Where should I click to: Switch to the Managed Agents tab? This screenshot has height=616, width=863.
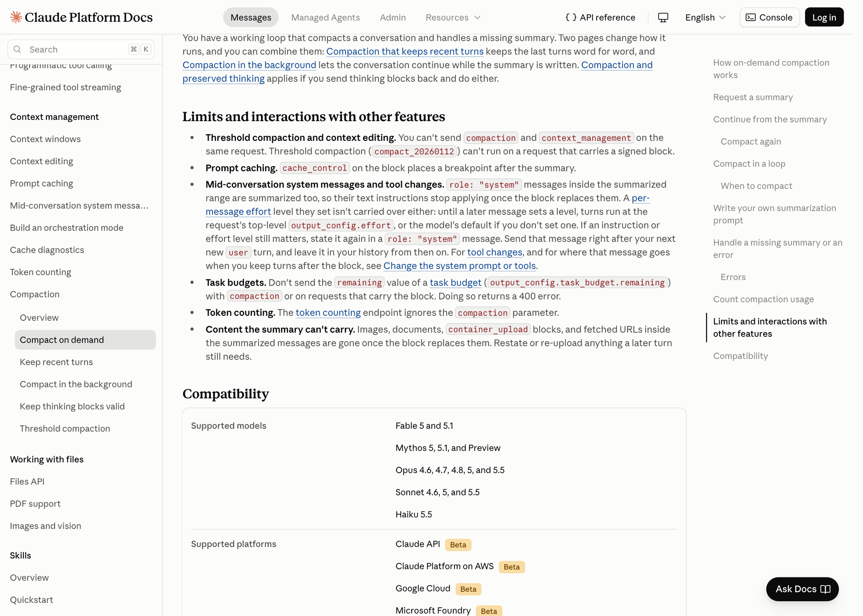(x=325, y=17)
